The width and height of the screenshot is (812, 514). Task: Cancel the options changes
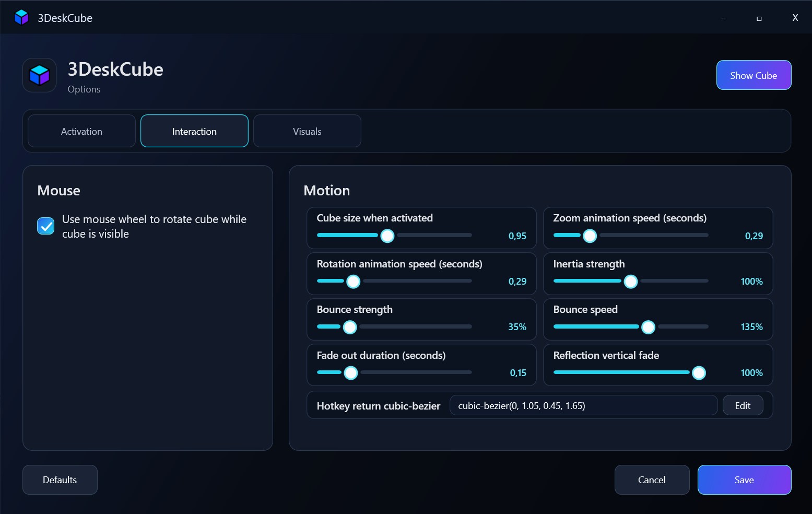[x=652, y=480]
